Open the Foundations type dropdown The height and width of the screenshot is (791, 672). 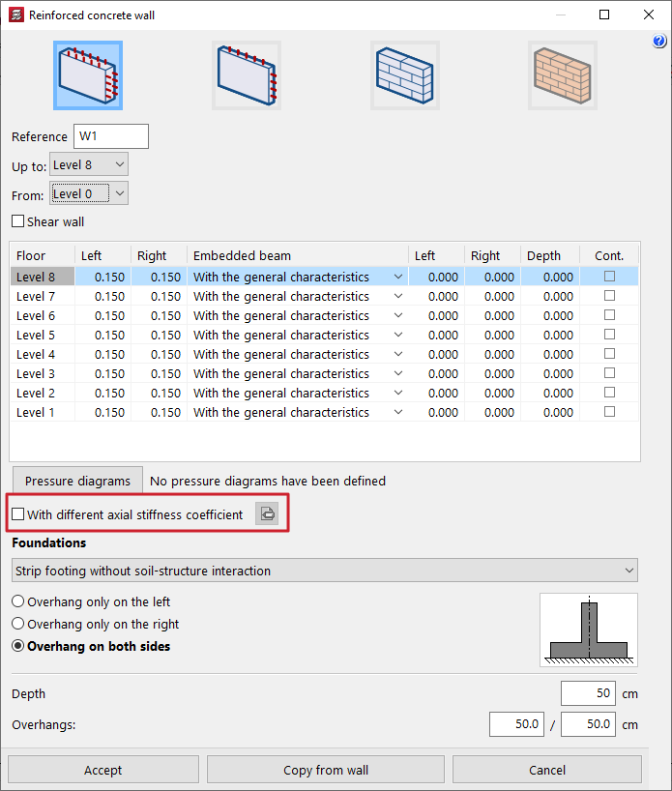point(324,571)
